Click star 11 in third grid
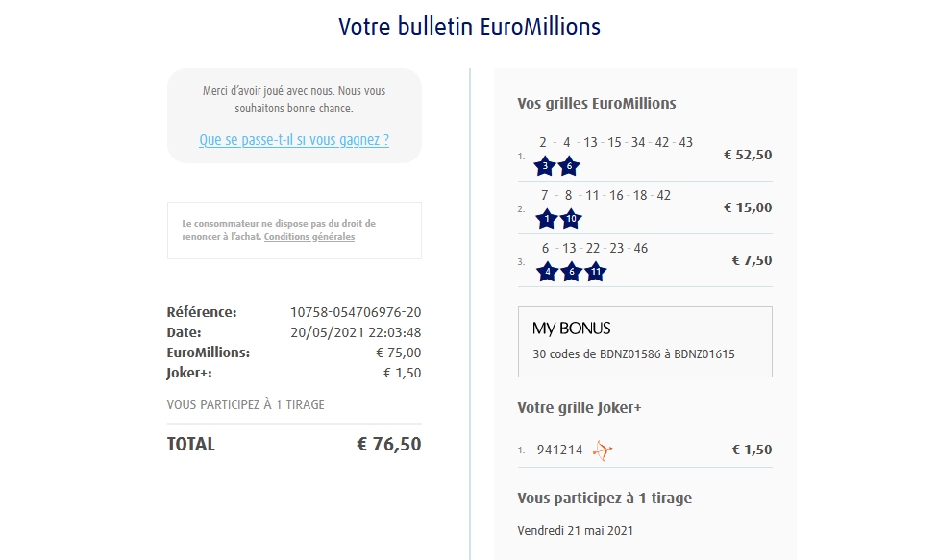This screenshot has height=560, width=938. 595,272
